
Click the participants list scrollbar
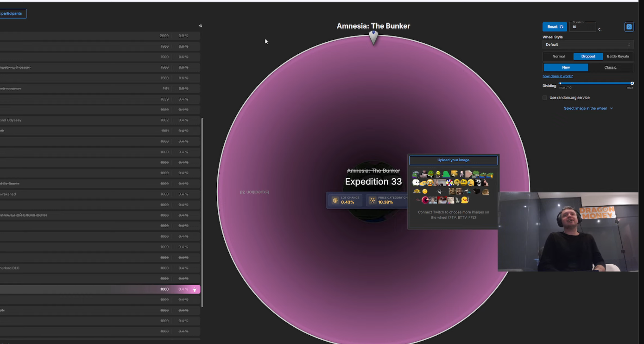202,211
